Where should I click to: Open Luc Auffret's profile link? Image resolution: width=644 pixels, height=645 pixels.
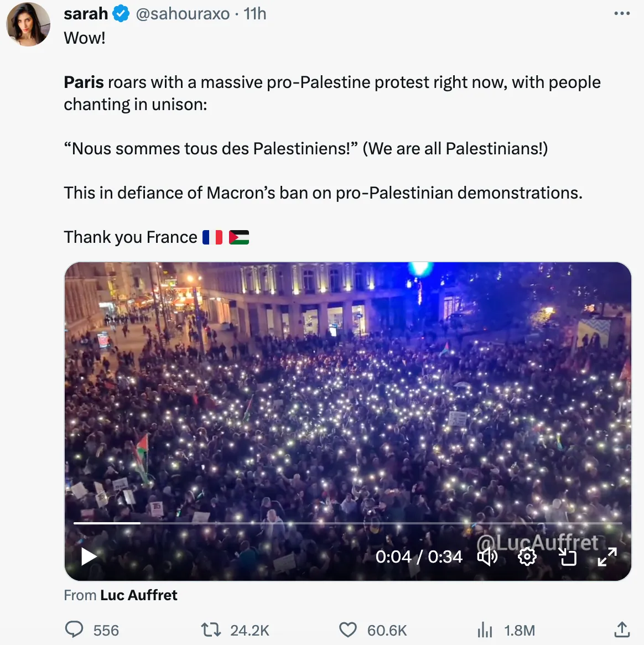point(138,595)
